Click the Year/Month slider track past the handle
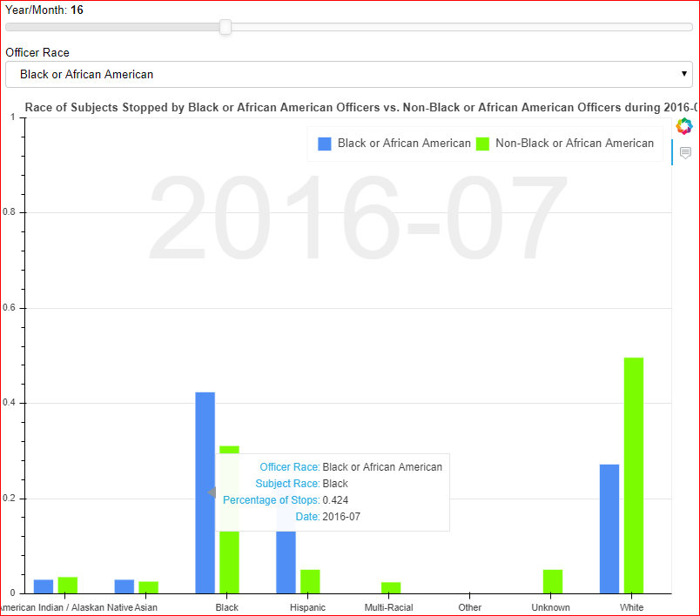This screenshot has width=700, height=616. click(x=461, y=27)
